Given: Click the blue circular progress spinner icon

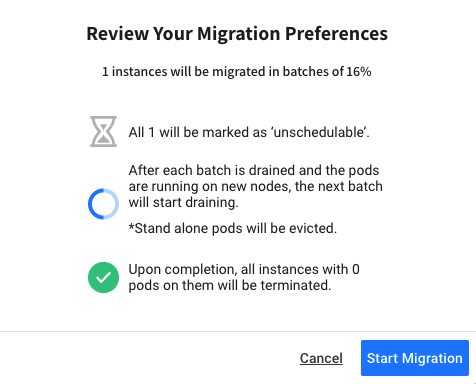Looking at the screenshot, I should pos(103,204).
